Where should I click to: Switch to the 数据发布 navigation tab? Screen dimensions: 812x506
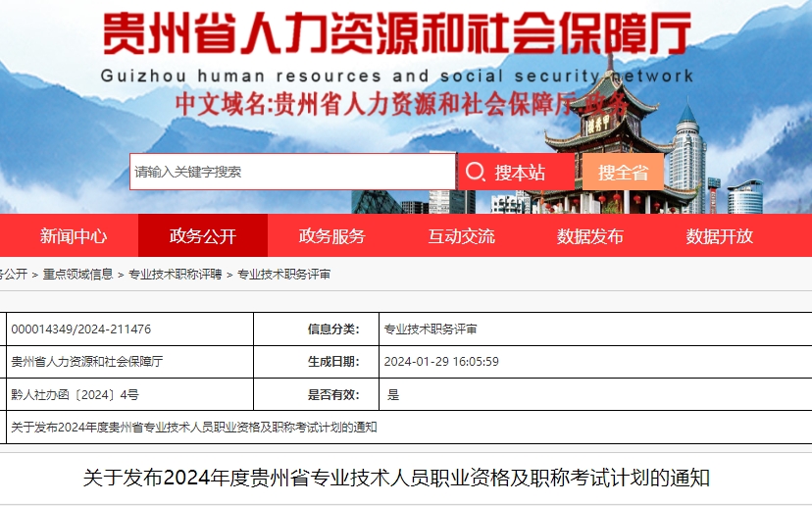coord(590,236)
